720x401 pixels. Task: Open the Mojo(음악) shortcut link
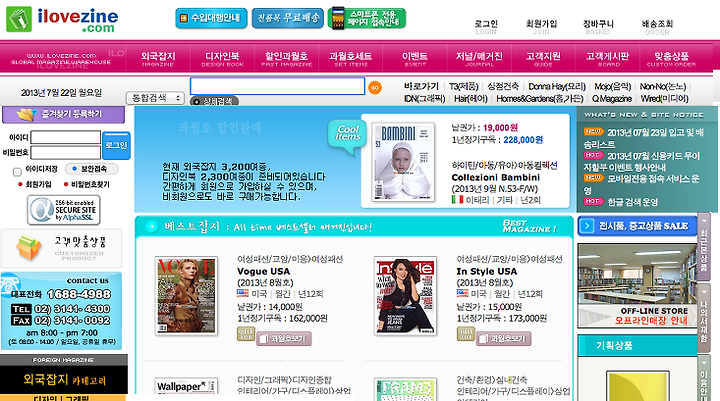click(613, 86)
